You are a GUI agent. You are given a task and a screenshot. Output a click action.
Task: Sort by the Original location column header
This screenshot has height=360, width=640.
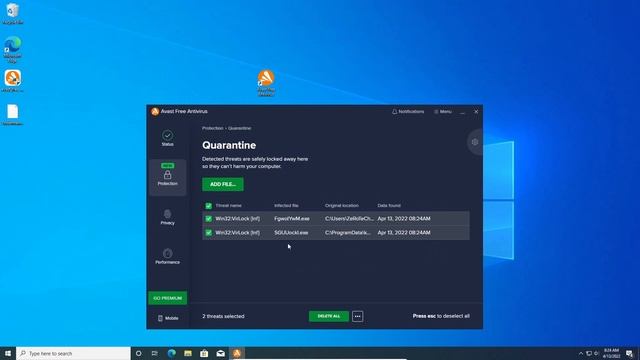(x=342, y=206)
